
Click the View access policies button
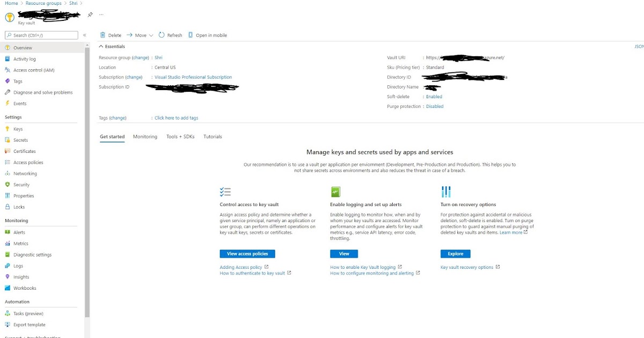(x=247, y=253)
